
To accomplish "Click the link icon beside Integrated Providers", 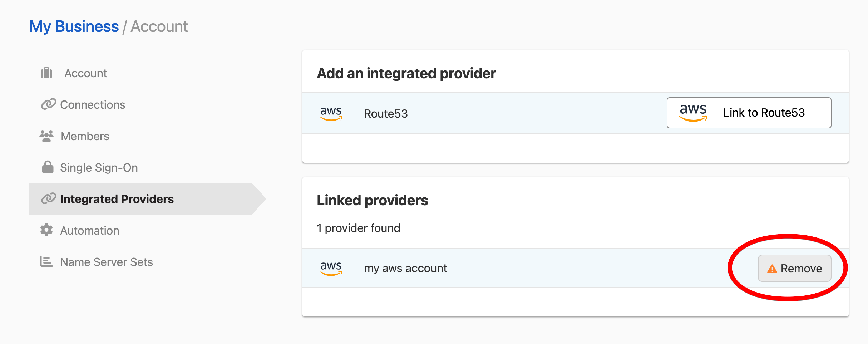I will 49,198.
